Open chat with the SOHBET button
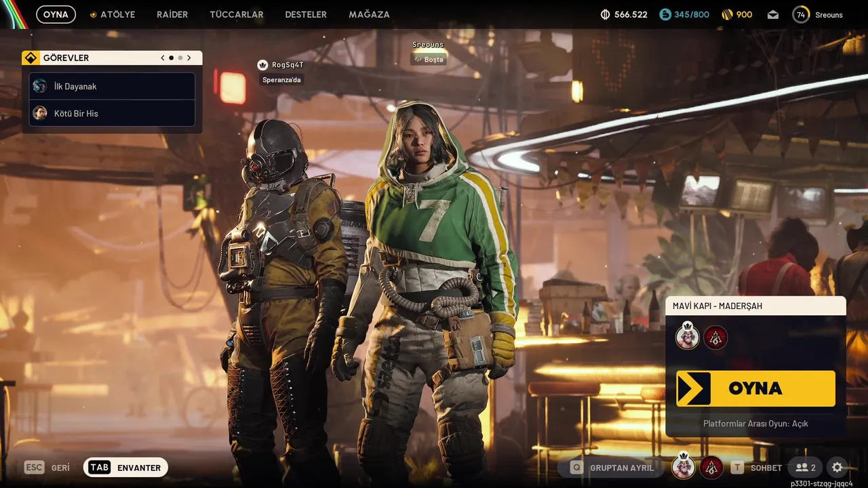 click(756, 468)
